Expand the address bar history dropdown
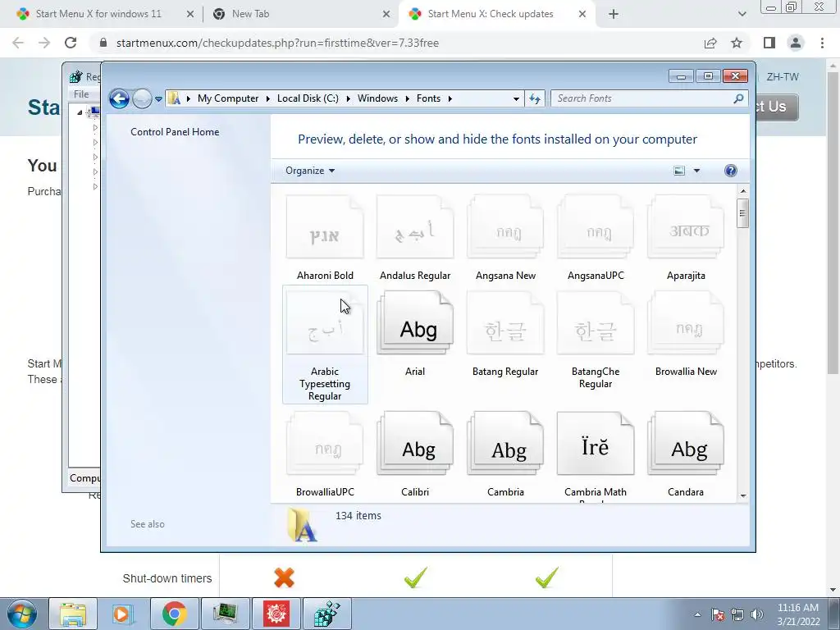This screenshot has height=630, width=840. pyautogui.click(x=516, y=98)
